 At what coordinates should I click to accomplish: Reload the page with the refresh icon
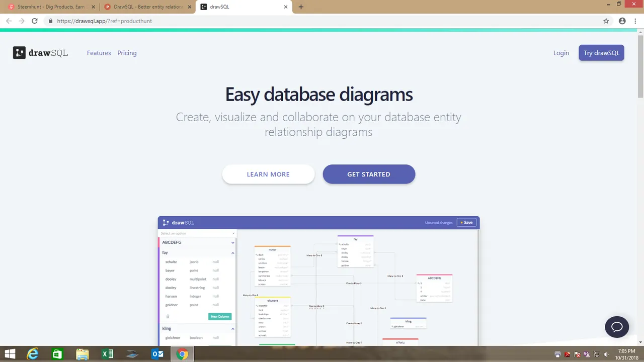pos(34,21)
